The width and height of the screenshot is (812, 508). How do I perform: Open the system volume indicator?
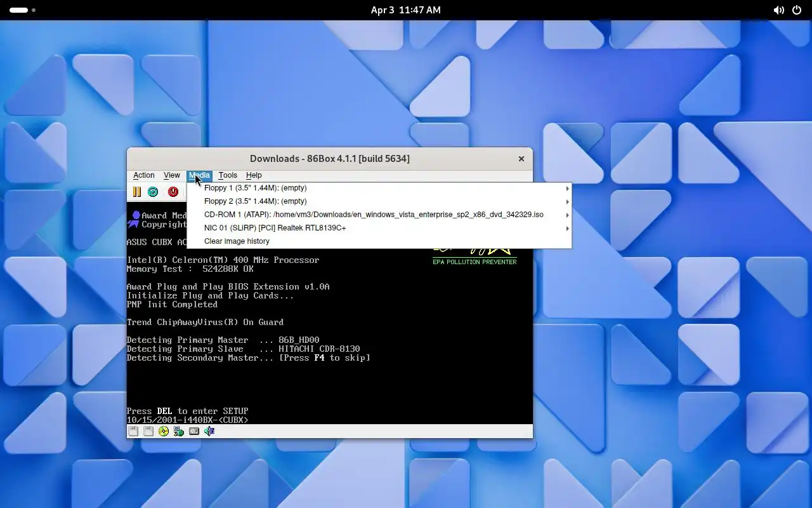(x=779, y=10)
